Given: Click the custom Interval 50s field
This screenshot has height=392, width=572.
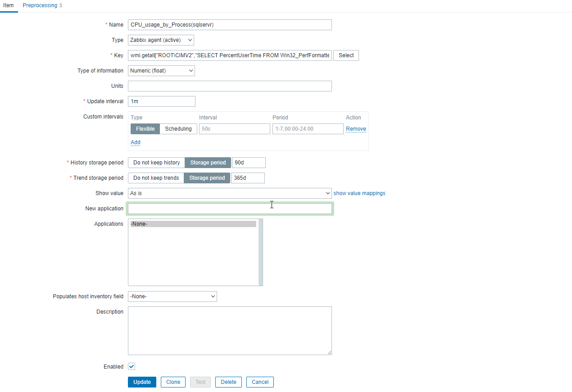Looking at the screenshot, I should [x=234, y=129].
